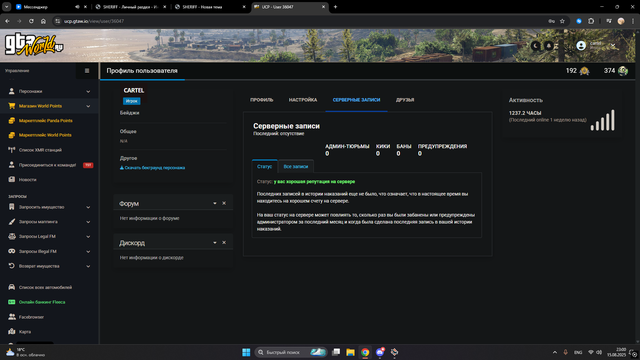Image resolution: width=640 pixels, height=360 pixels.
Task: Mute the Мессенджер tab audio icon
Action: pyautogui.click(x=77, y=7)
